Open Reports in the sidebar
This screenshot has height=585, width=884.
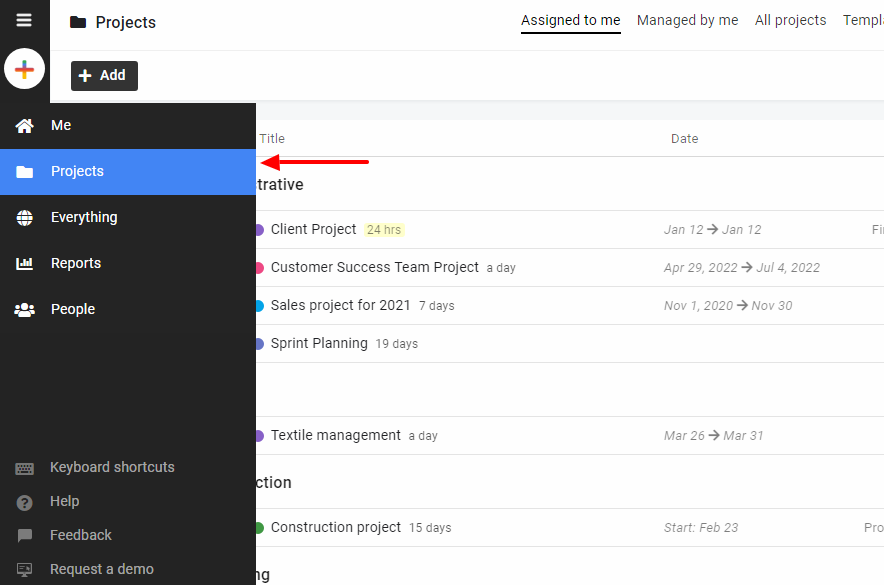(128, 263)
